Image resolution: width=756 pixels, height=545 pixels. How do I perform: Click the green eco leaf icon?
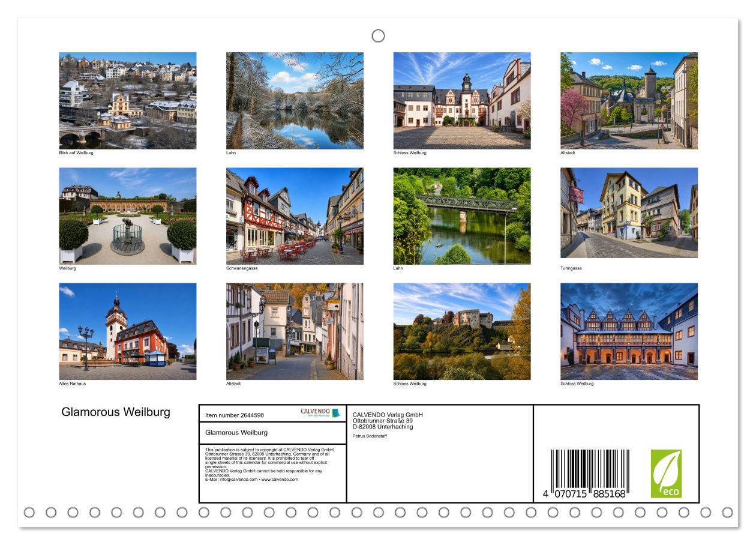pyautogui.click(x=666, y=474)
